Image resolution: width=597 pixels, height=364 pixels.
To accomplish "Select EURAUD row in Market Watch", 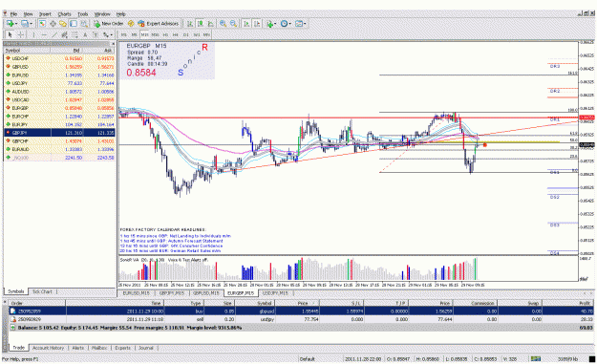I will click(x=59, y=149).
